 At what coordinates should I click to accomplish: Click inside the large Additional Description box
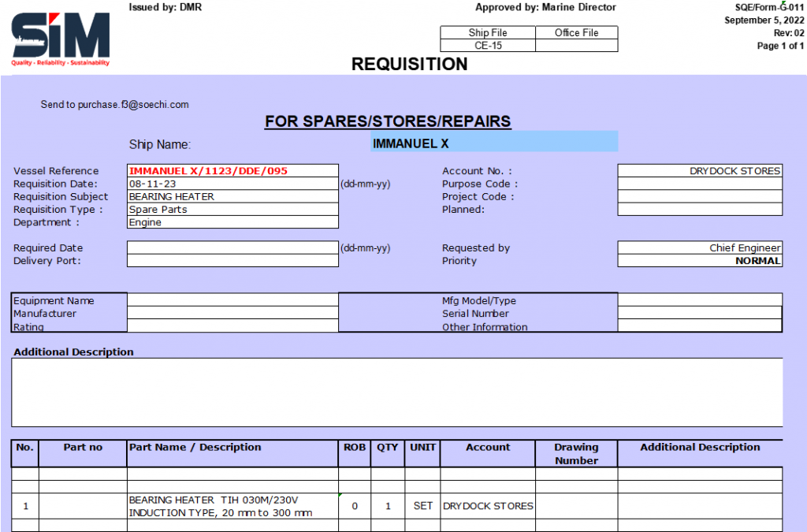[396, 392]
